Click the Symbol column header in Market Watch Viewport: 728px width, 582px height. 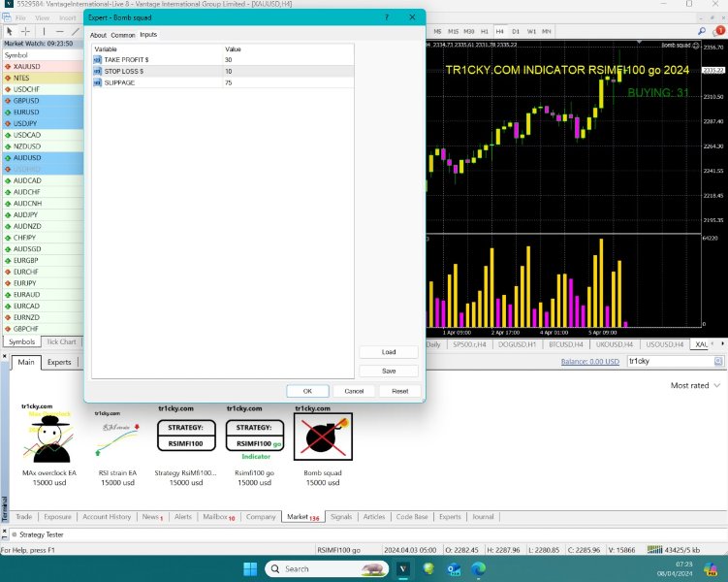[43, 55]
